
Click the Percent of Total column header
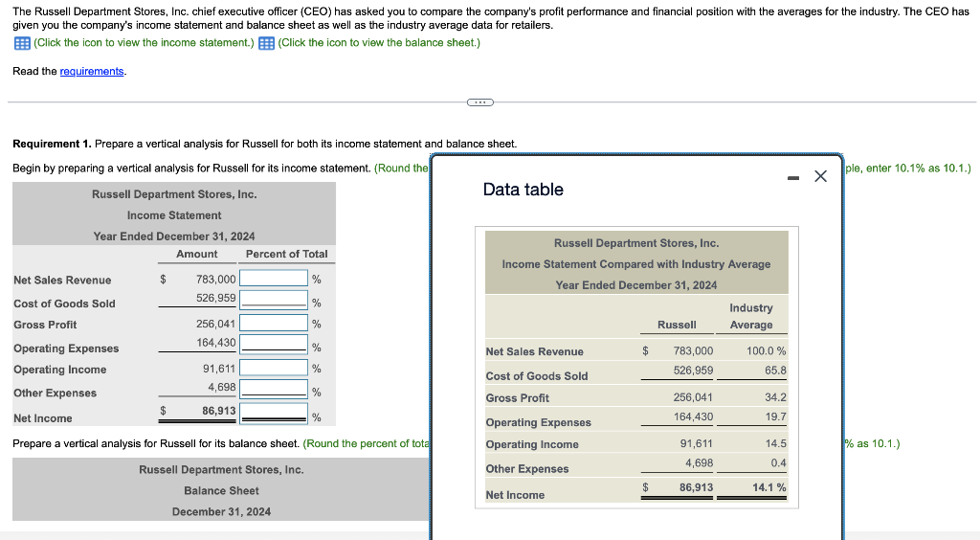pyautogui.click(x=286, y=254)
